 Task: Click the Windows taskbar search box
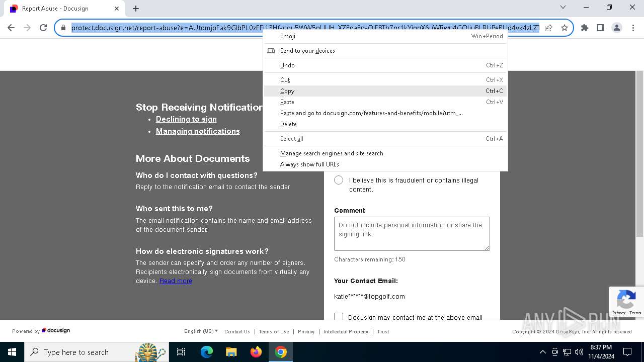96,352
